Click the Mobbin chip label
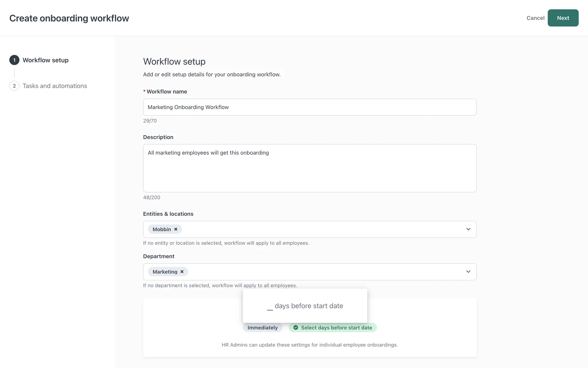The width and height of the screenshot is (588, 368). point(162,229)
